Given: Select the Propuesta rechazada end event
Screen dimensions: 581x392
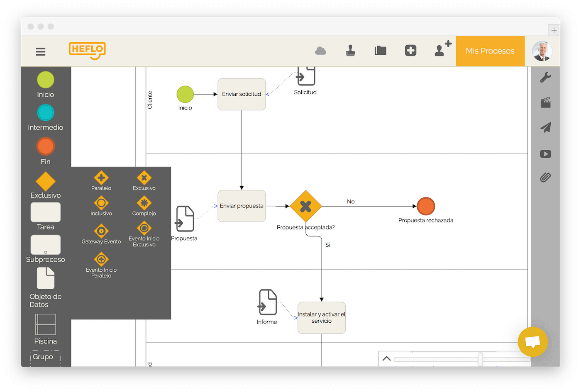Looking at the screenshot, I should tap(426, 206).
